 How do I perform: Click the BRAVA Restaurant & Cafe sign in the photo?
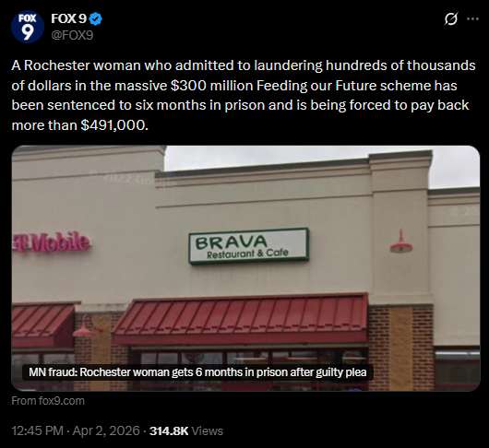[x=248, y=246]
